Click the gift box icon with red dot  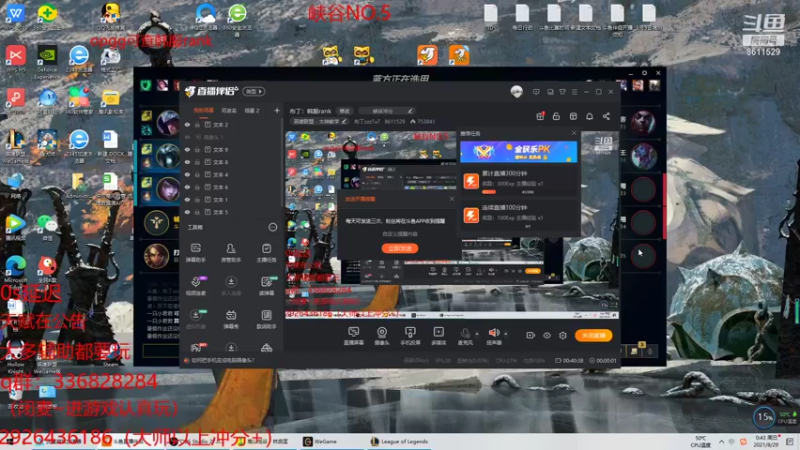tap(540, 116)
